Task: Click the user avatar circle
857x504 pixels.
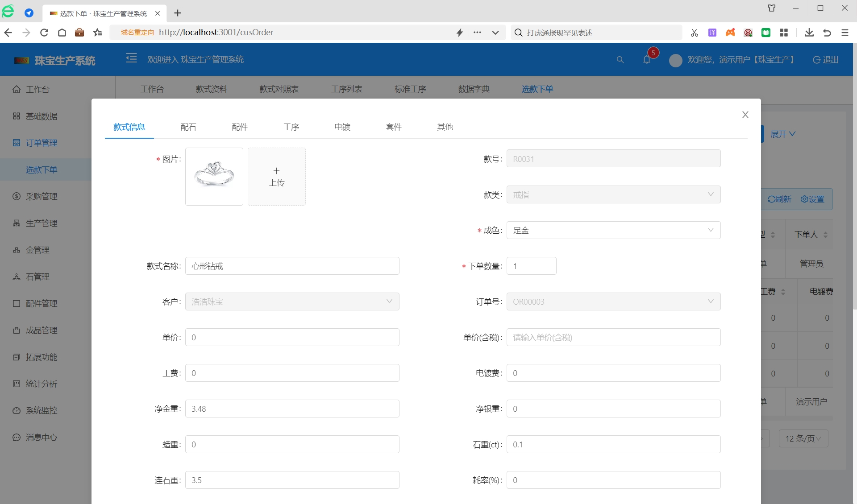Action: click(x=675, y=60)
